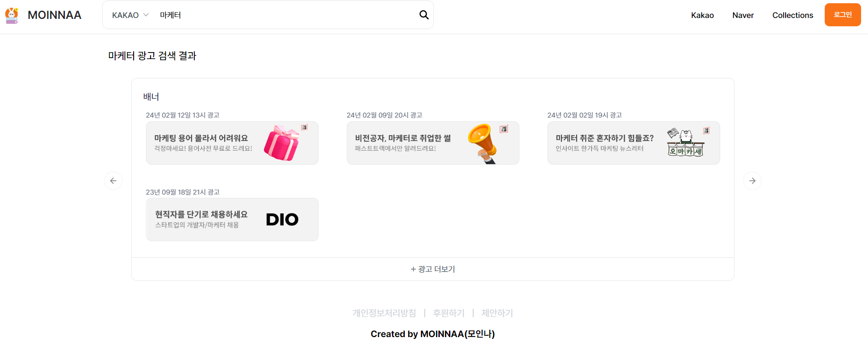Click the left carousel arrow

coord(113,180)
